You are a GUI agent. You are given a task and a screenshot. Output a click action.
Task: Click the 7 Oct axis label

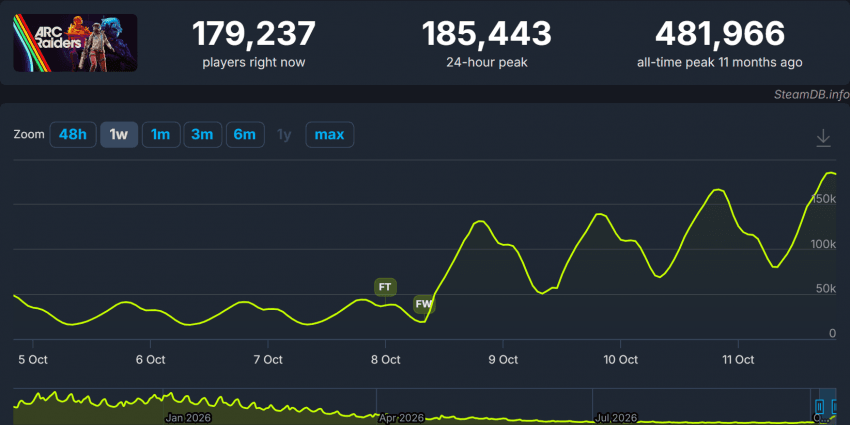click(268, 359)
